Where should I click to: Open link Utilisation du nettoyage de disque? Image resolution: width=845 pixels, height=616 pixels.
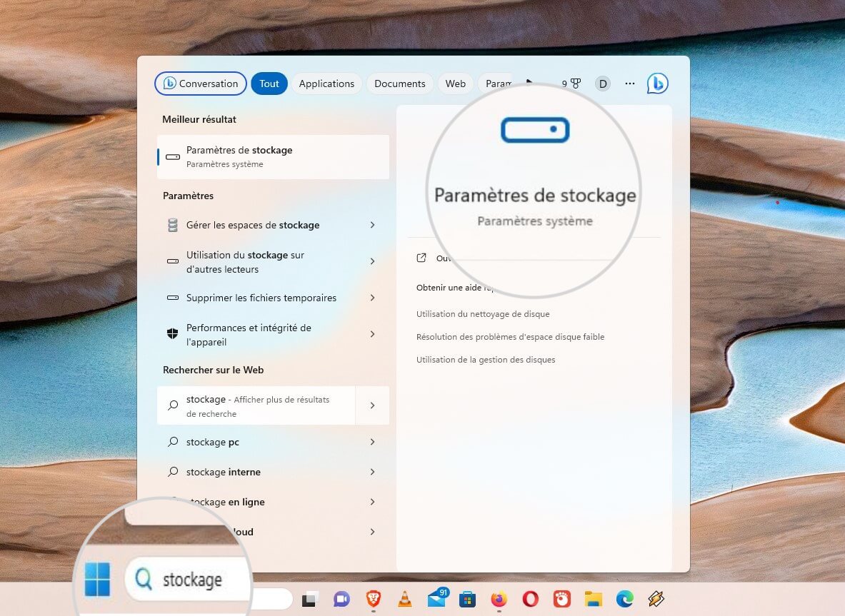[483, 314]
